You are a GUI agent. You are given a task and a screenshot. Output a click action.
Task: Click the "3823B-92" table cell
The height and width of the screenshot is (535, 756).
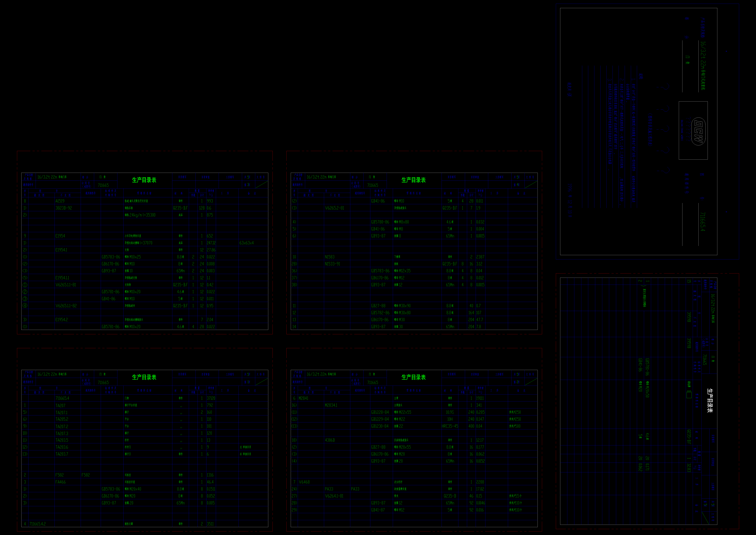click(64, 208)
